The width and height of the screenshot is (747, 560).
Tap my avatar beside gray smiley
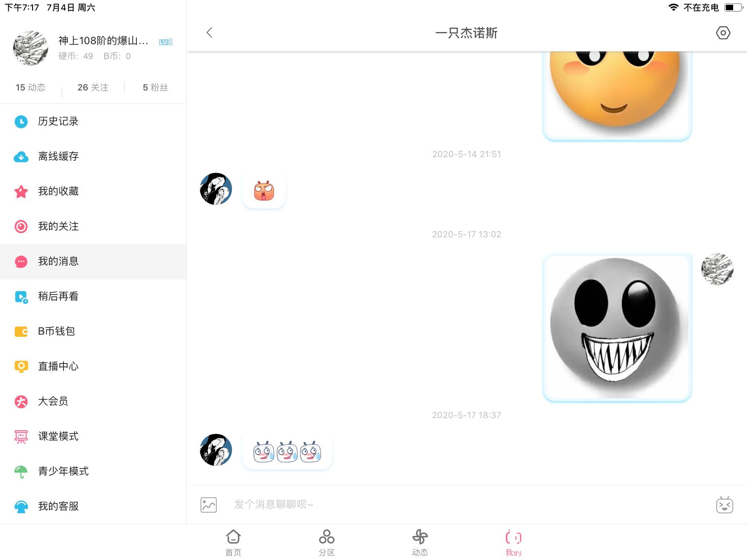click(x=717, y=270)
